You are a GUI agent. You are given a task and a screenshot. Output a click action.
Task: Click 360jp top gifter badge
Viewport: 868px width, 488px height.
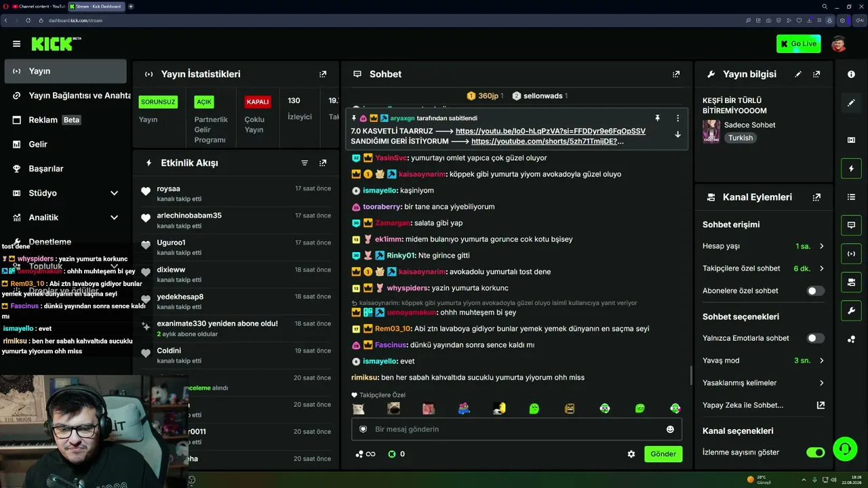tap(485, 96)
